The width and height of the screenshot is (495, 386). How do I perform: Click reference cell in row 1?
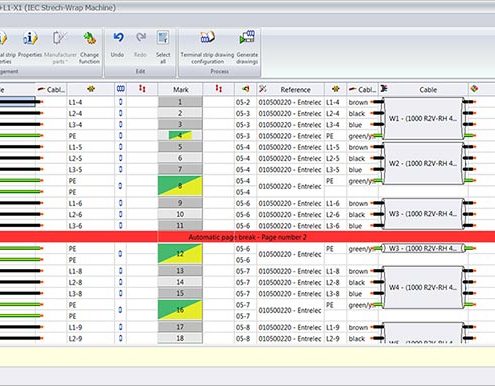[290, 102]
